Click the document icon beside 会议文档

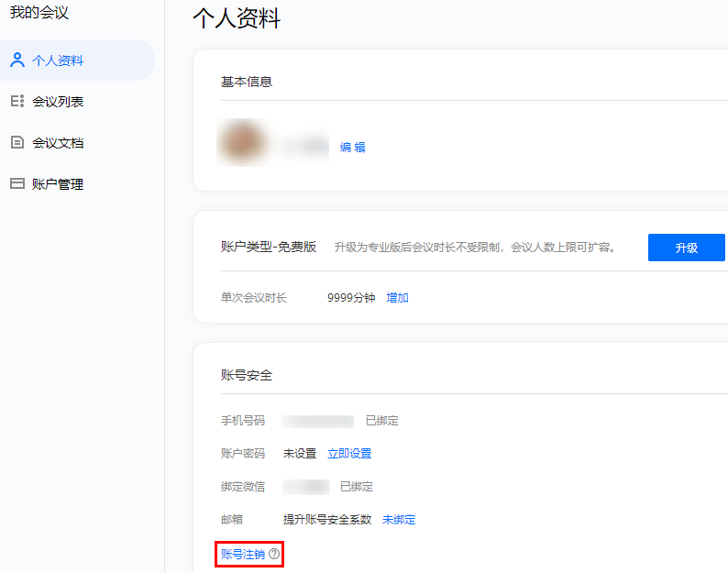pos(17,142)
